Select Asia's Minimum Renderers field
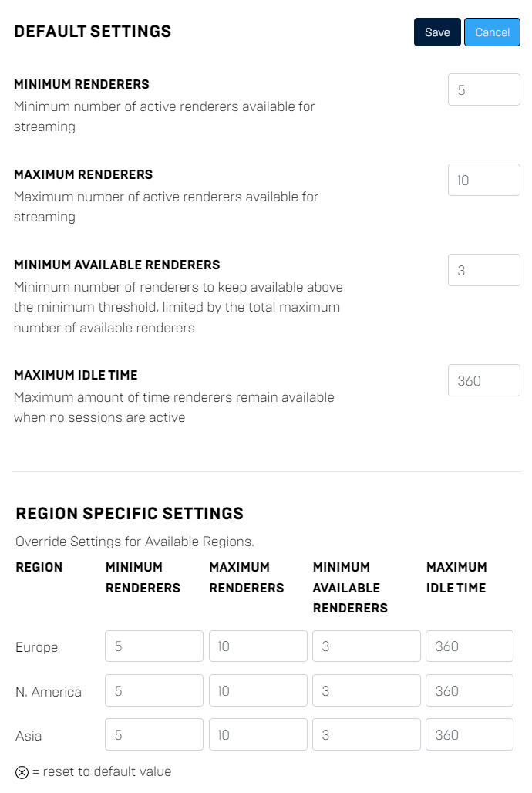 pyautogui.click(x=153, y=734)
